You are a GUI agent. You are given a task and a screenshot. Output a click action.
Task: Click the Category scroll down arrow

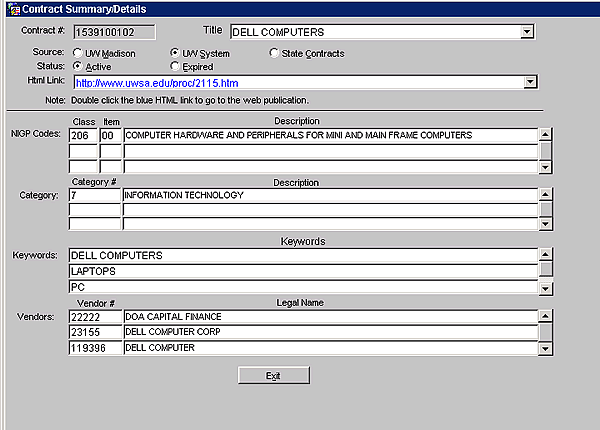coord(546,224)
